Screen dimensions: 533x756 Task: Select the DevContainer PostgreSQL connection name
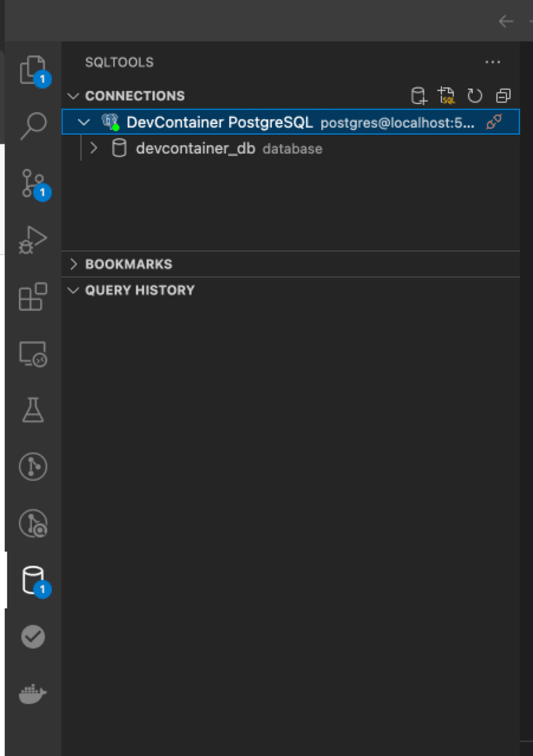point(219,122)
